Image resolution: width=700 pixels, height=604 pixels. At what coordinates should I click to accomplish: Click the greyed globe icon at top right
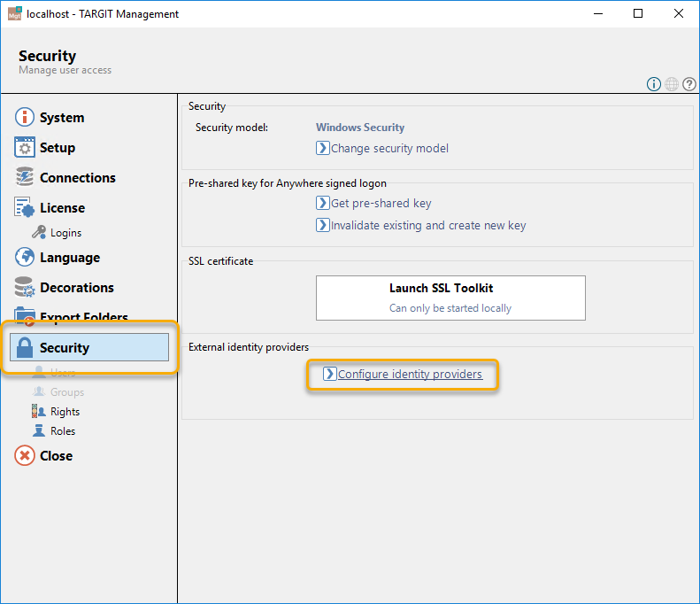[x=672, y=84]
